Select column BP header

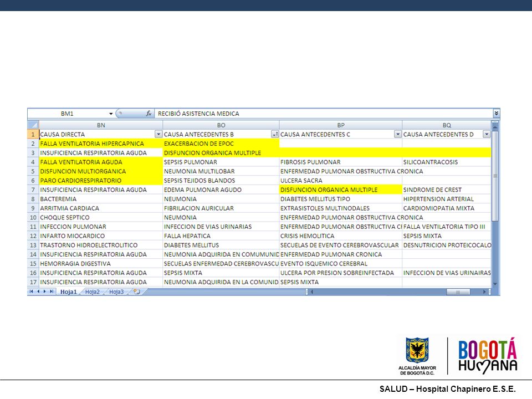click(341, 125)
